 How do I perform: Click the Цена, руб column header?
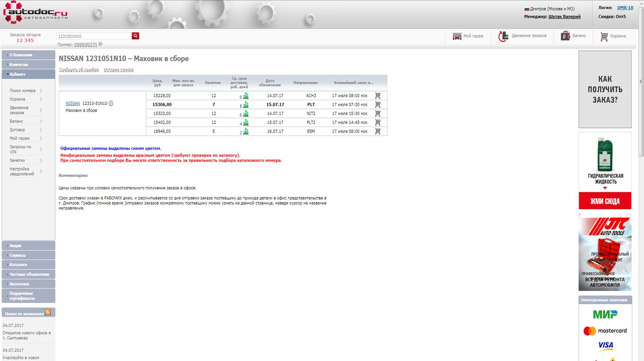[157, 83]
